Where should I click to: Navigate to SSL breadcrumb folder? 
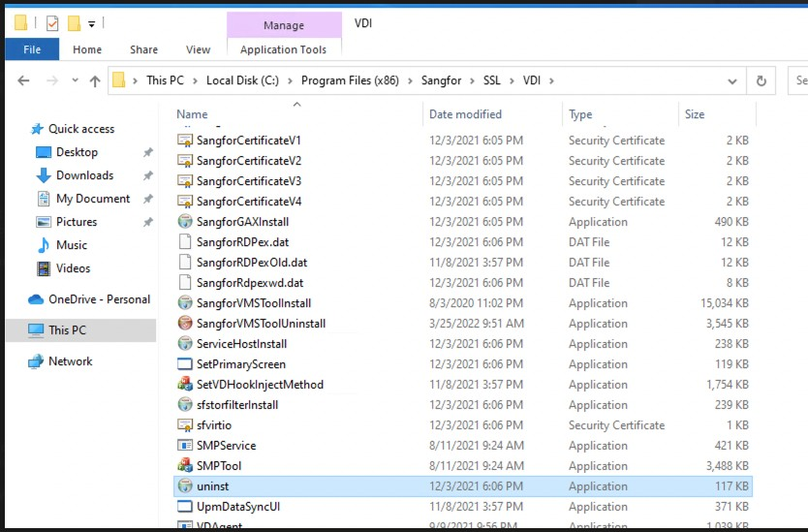pyautogui.click(x=491, y=81)
